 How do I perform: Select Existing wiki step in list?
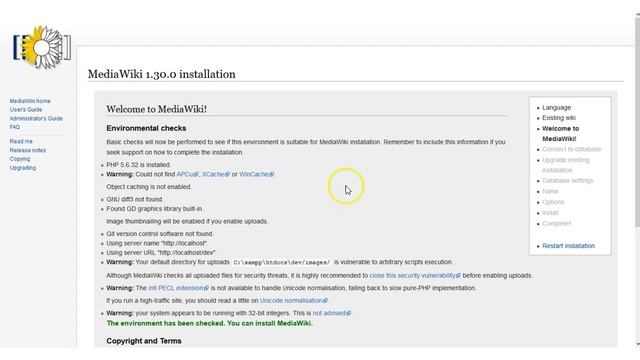[559, 118]
